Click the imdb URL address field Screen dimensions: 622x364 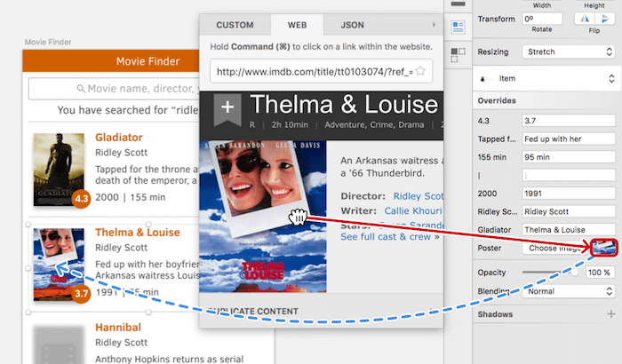322,71
